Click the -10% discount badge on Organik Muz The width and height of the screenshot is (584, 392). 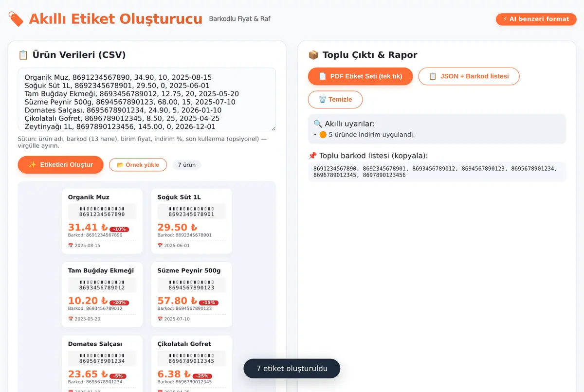point(119,230)
